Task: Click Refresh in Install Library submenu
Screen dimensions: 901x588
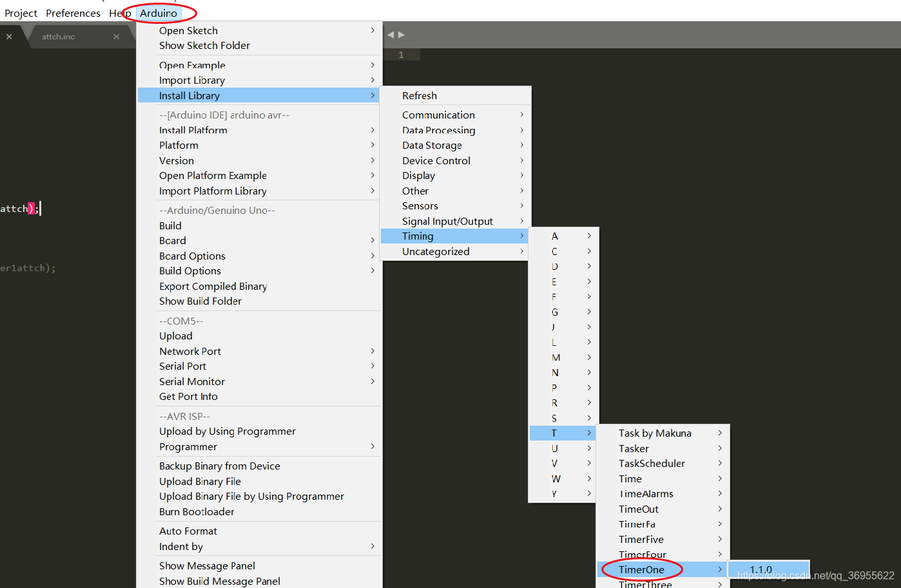Action: pos(455,96)
